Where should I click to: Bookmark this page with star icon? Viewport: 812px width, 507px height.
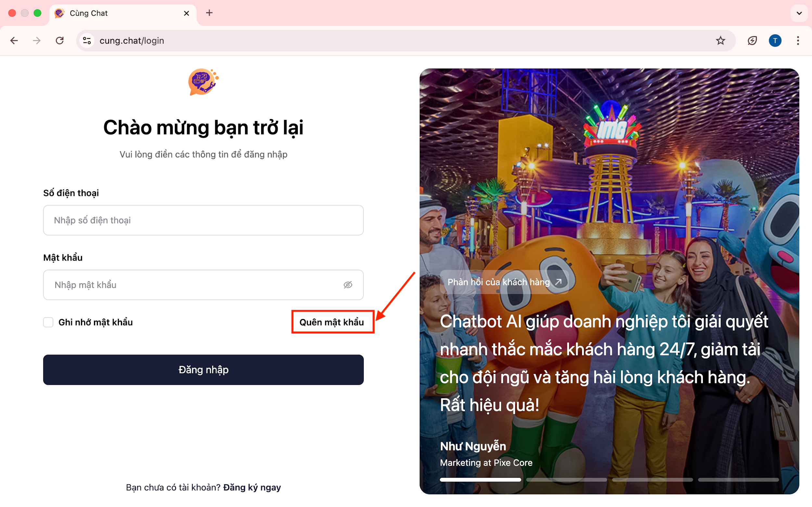720,41
